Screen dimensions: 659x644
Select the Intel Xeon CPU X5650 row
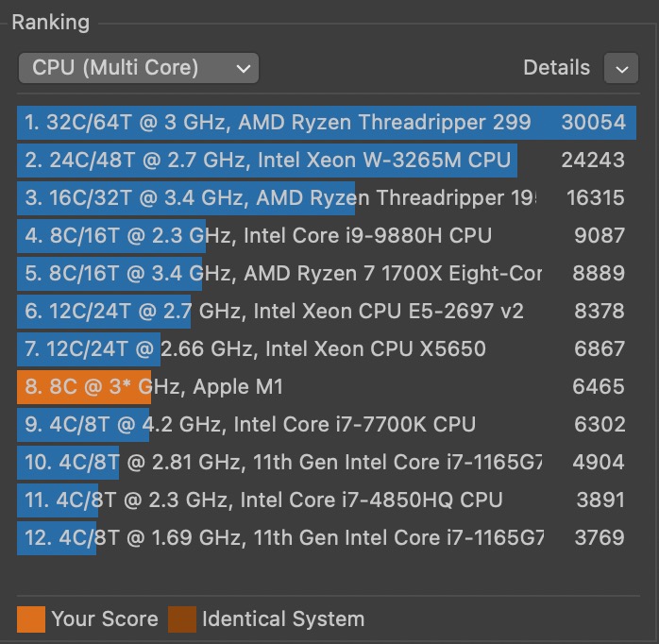[x=327, y=348]
